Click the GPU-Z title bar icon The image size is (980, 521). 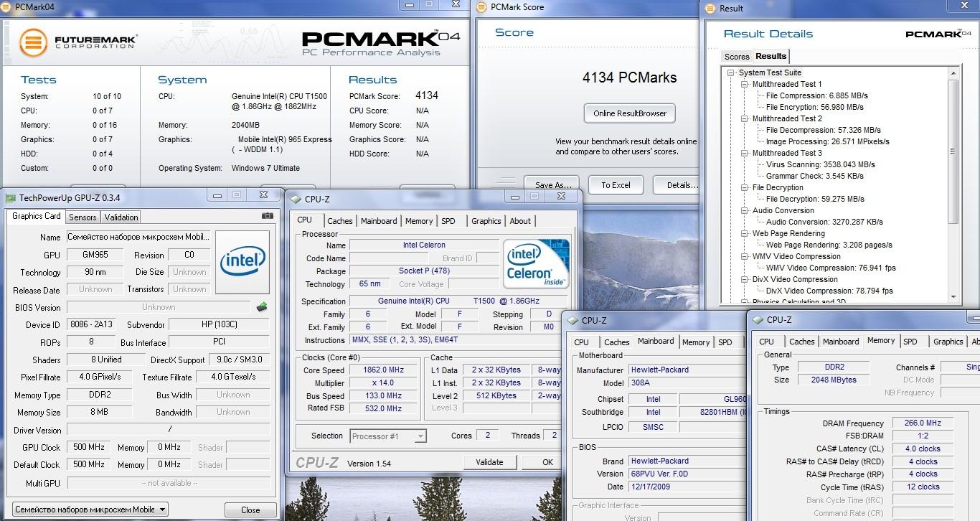click(x=10, y=197)
